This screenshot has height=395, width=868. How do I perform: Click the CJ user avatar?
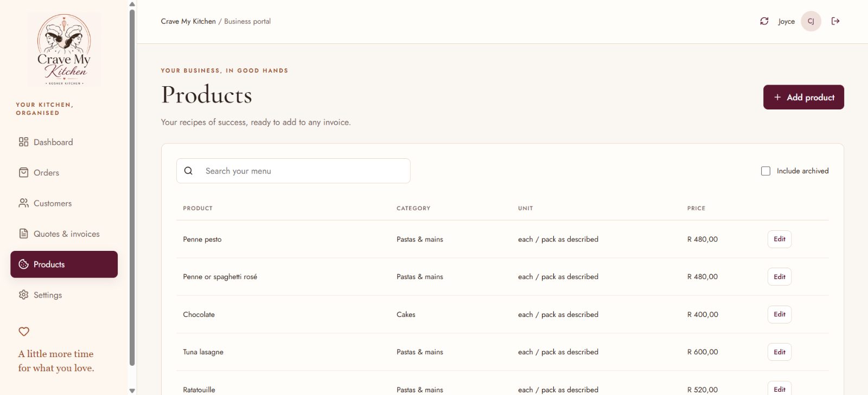(x=811, y=21)
